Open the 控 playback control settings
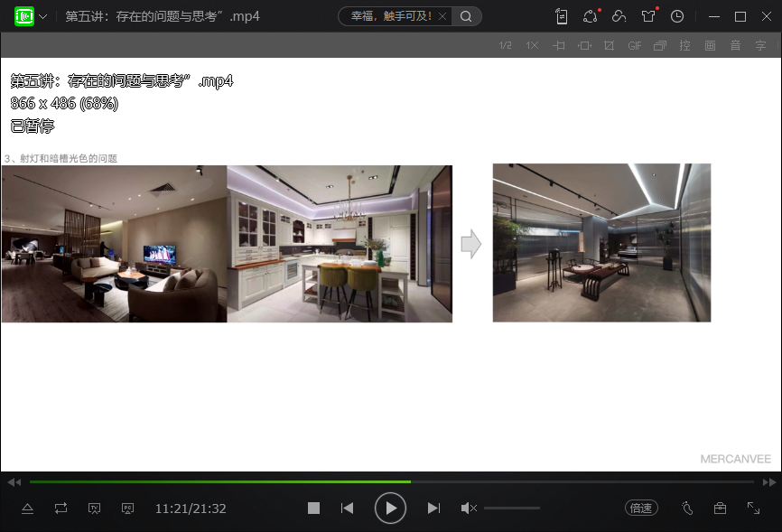This screenshot has height=532, width=782. (684, 45)
